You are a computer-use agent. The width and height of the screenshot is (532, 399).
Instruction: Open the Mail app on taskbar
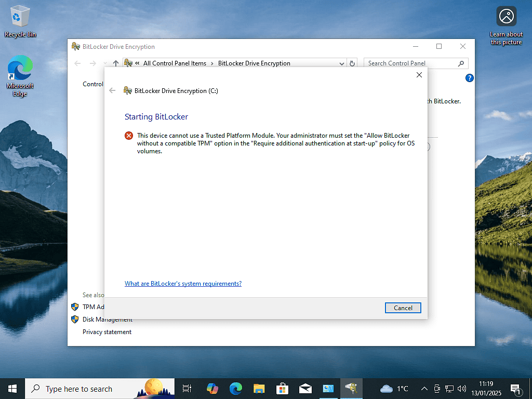(305, 388)
